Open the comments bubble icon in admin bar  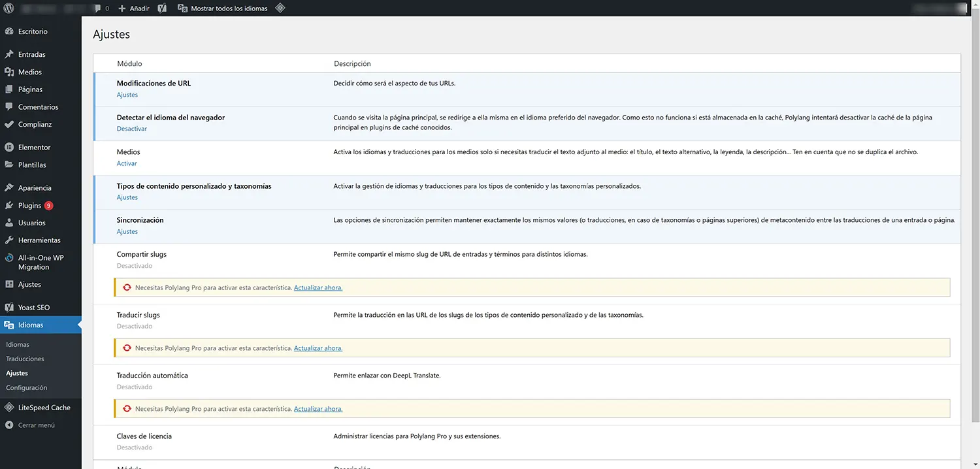coord(98,8)
